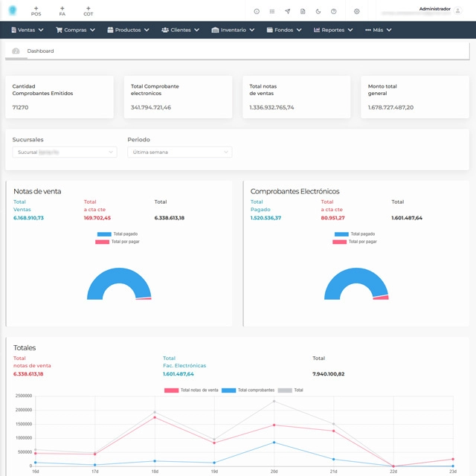
Task: Open settings gear icon in top bar
Action: [357, 12]
